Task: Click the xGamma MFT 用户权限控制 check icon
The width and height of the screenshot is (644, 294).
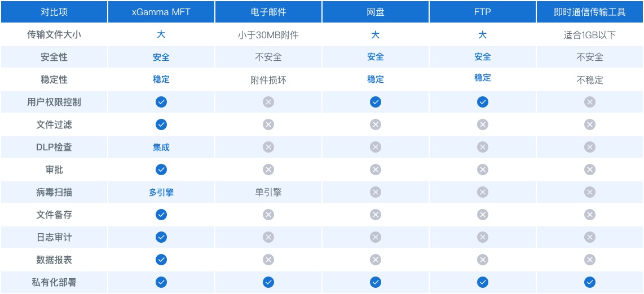Action: [x=161, y=102]
